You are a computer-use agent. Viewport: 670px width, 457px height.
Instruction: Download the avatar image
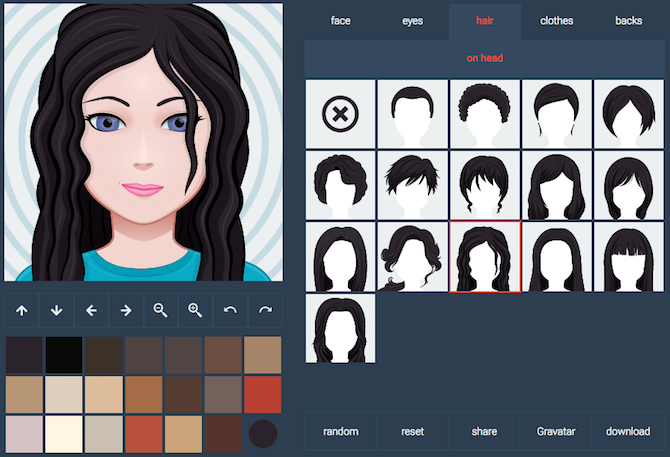pyautogui.click(x=628, y=432)
